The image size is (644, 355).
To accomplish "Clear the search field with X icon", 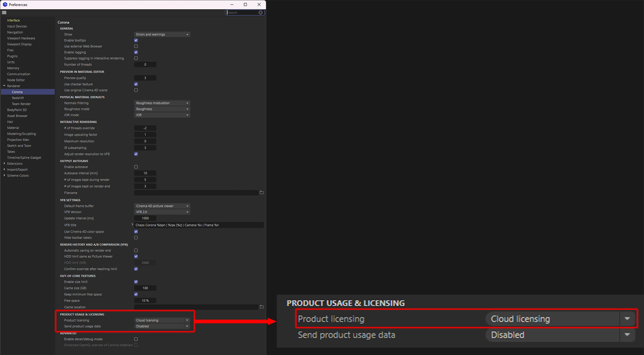I will 260,13.
